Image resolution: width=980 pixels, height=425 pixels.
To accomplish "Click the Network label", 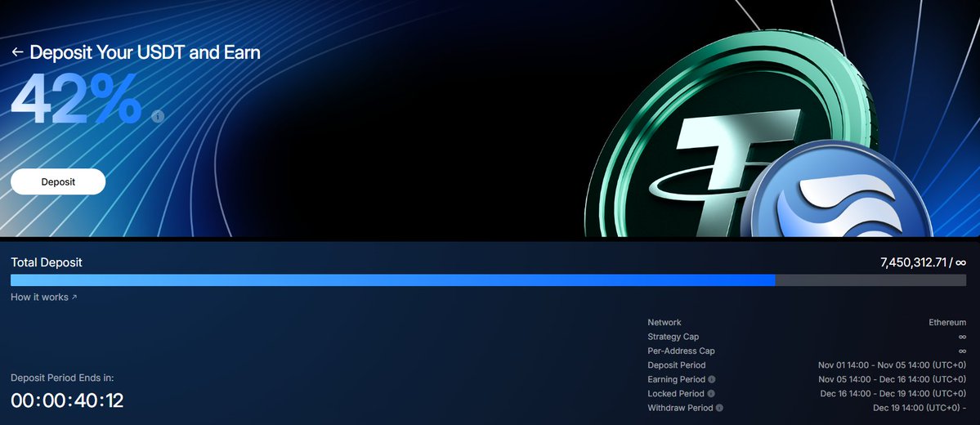I will (665, 323).
